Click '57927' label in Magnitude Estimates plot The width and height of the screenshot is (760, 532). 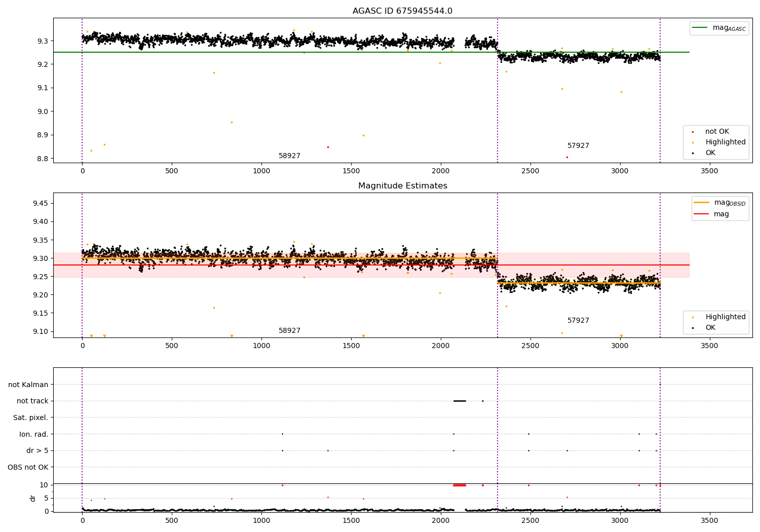click(578, 321)
